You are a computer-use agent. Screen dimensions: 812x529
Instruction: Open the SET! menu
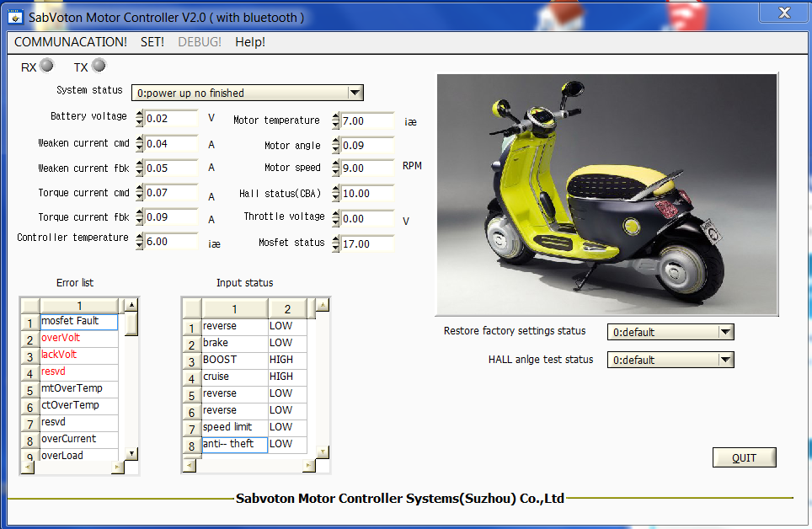pyautogui.click(x=152, y=42)
